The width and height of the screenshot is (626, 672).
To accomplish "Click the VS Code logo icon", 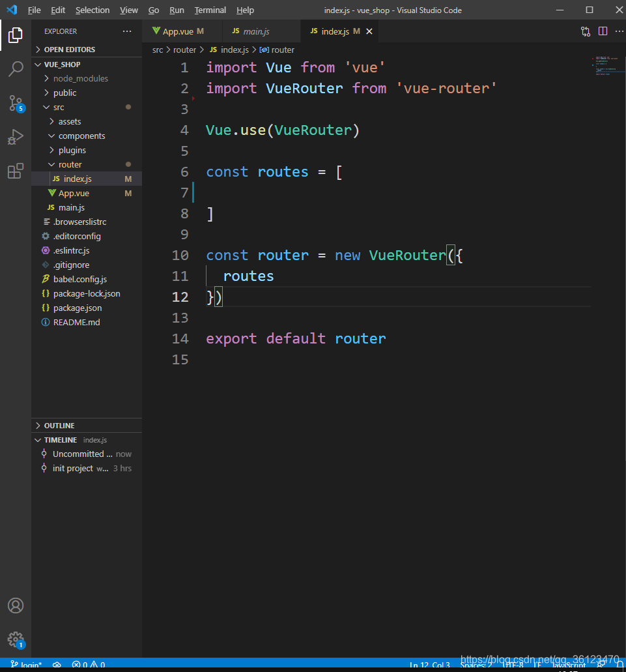I will click(x=12, y=10).
